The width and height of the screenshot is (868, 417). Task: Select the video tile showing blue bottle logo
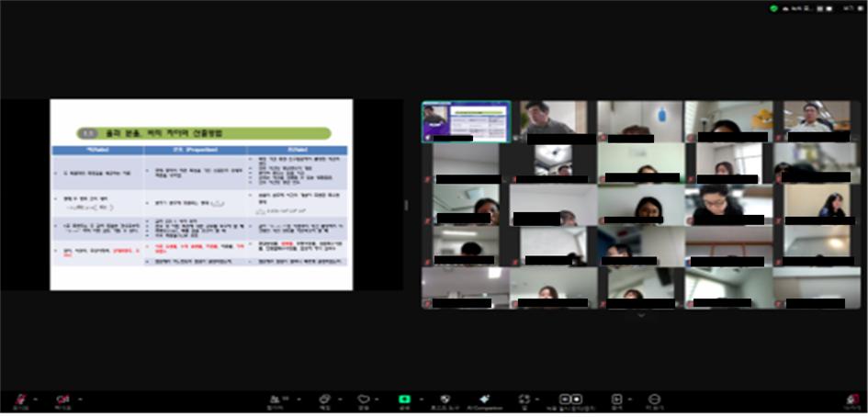point(640,122)
